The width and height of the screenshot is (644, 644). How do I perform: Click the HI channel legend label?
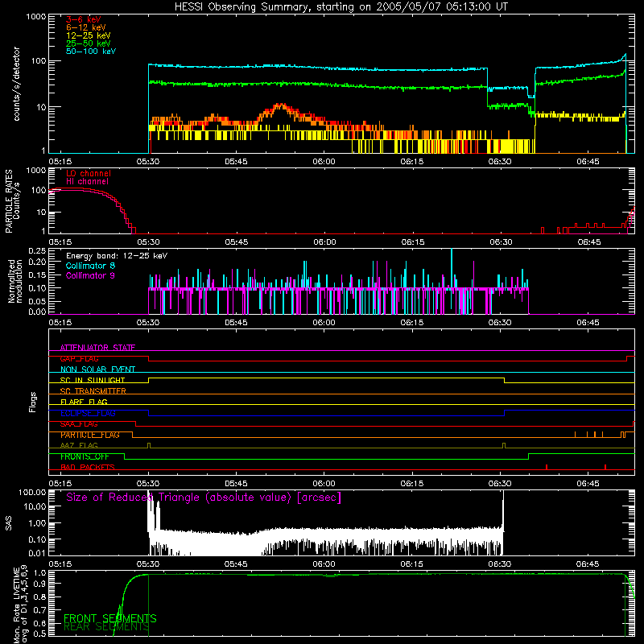[x=87, y=182]
